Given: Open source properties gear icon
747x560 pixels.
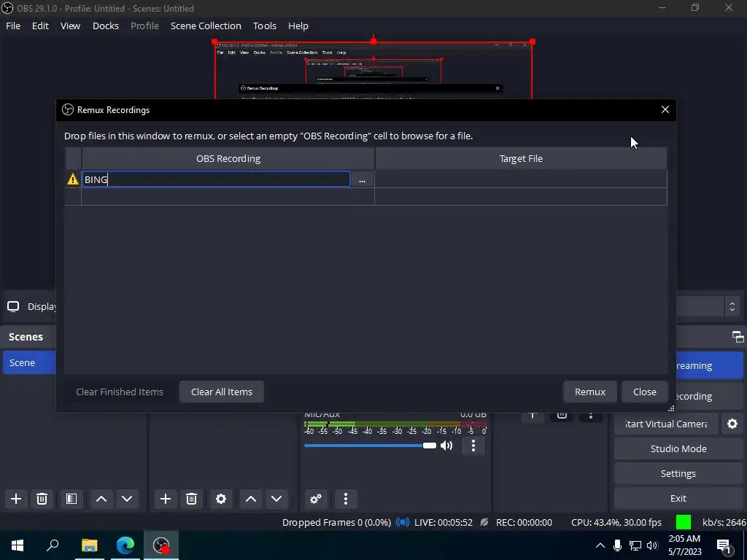Looking at the screenshot, I should 221,499.
